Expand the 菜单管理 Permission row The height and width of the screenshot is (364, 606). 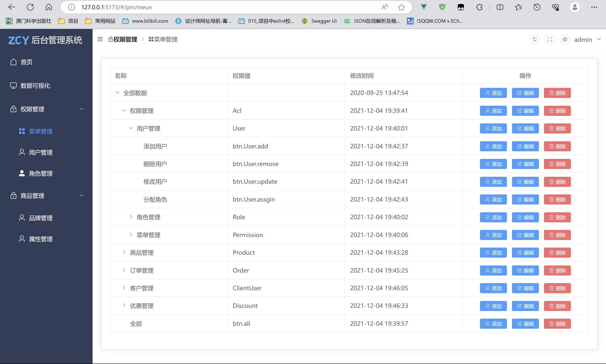131,235
